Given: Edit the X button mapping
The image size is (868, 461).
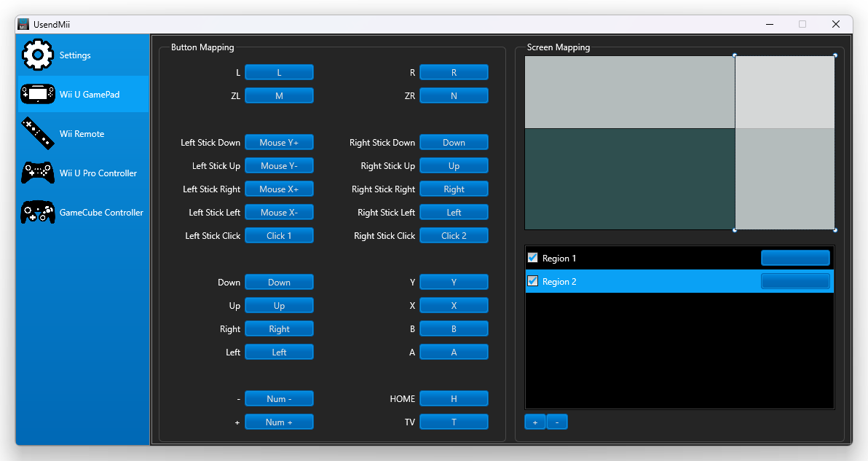Looking at the screenshot, I should (x=454, y=305).
